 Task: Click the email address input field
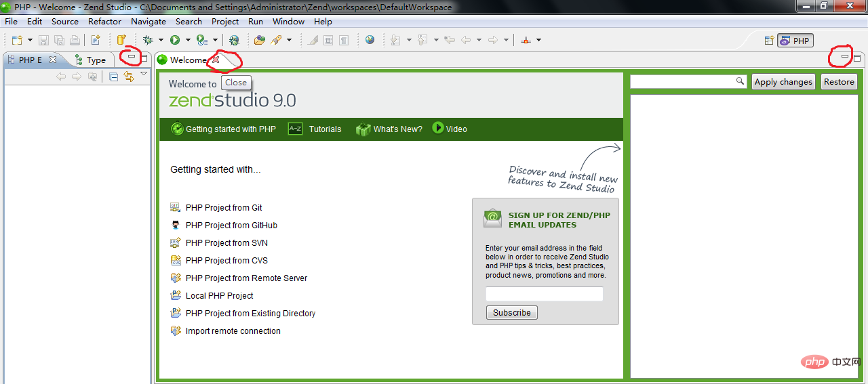pos(545,294)
